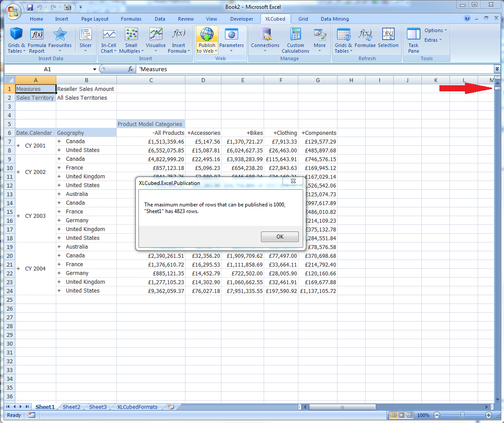
Task: Switch to Page Layout view in status bar
Action: (402, 415)
